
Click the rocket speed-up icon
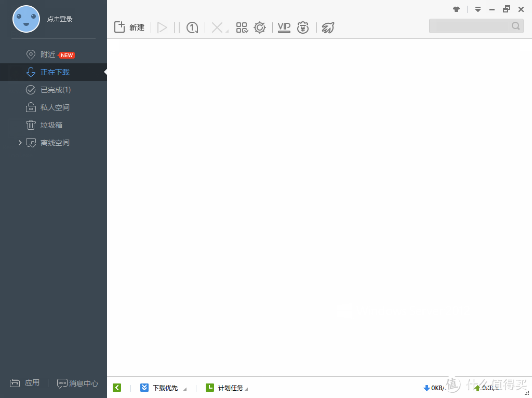tap(328, 28)
